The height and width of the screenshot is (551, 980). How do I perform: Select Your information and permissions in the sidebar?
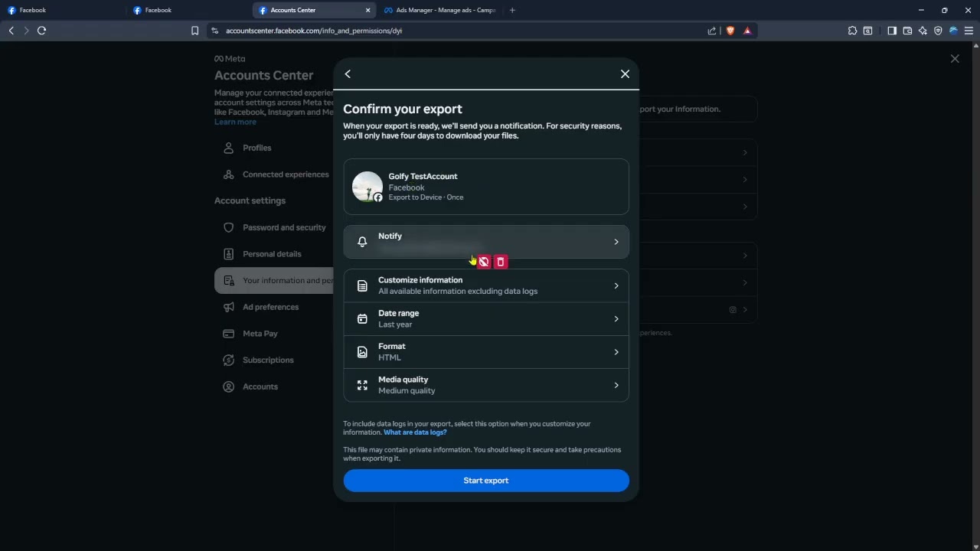[273, 281]
